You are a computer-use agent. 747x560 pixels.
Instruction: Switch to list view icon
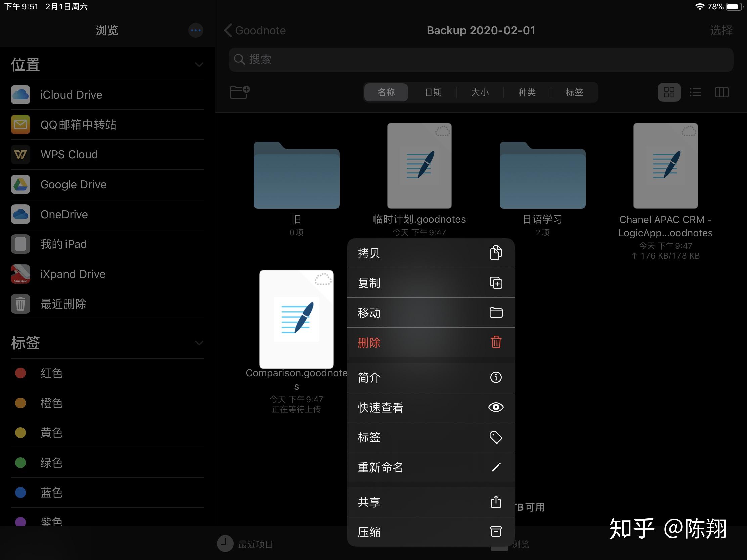coord(695,92)
